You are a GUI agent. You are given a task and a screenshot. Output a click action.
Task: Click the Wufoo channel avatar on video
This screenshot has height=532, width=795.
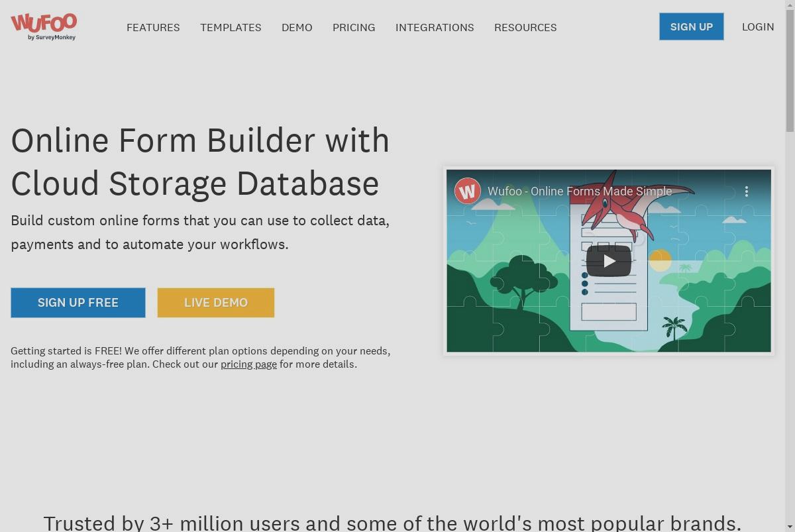[x=468, y=191]
